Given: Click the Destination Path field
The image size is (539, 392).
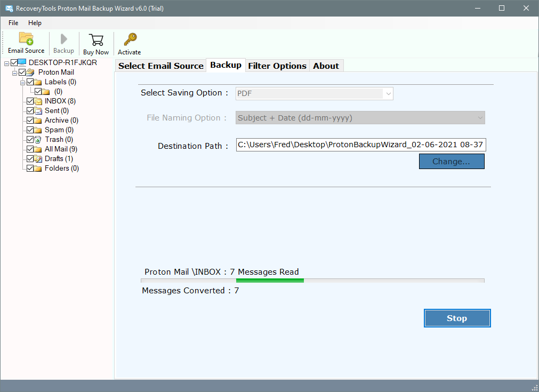Looking at the screenshot, I should (x=361, y=145).
